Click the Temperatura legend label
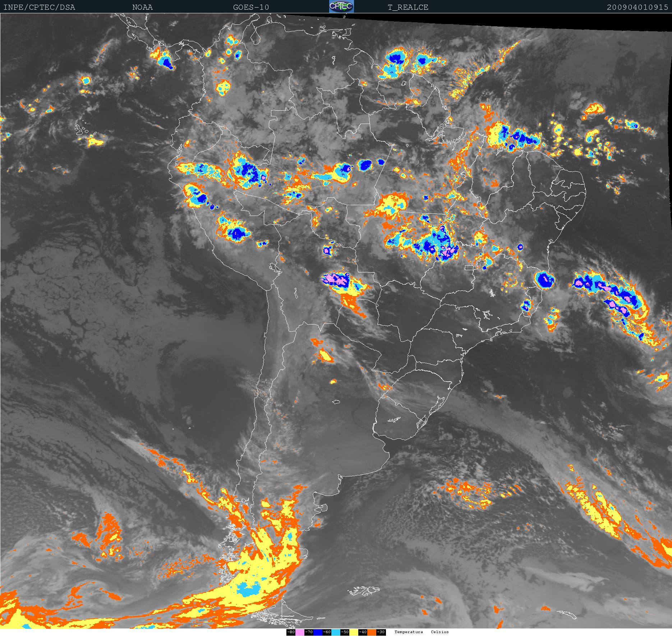The image size is (672, 636). 409,632
